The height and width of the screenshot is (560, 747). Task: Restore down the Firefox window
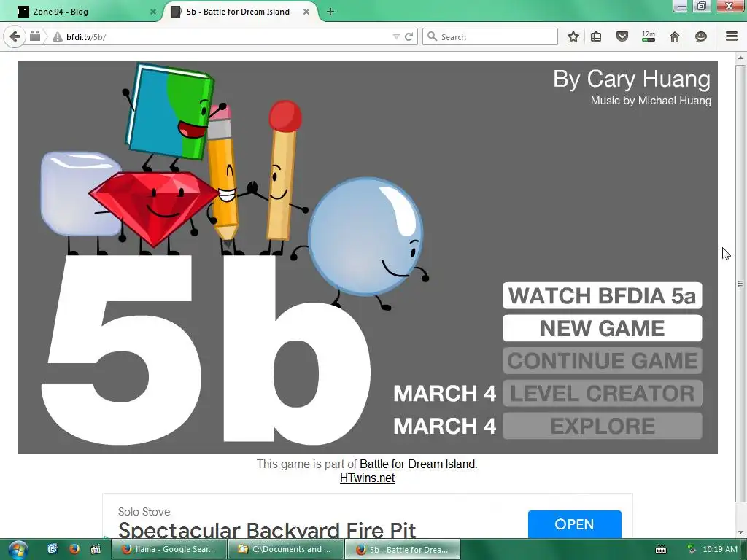(702, 6)
